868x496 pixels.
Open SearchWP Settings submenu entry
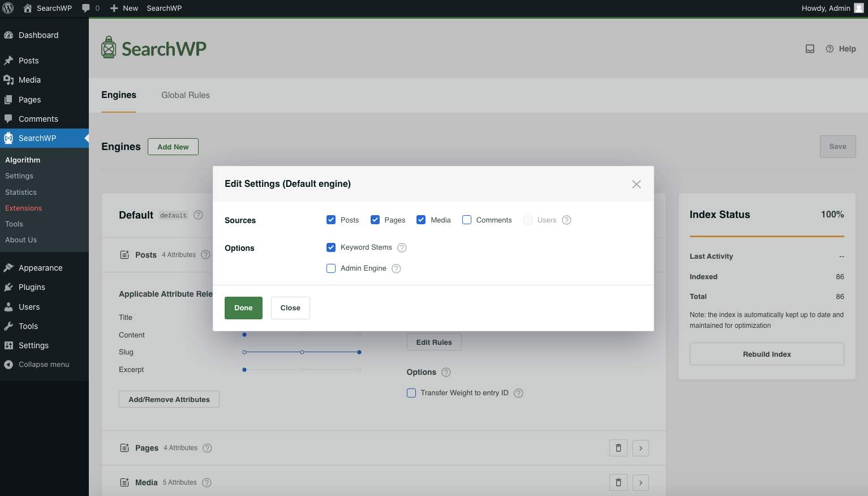pos(19,176)
